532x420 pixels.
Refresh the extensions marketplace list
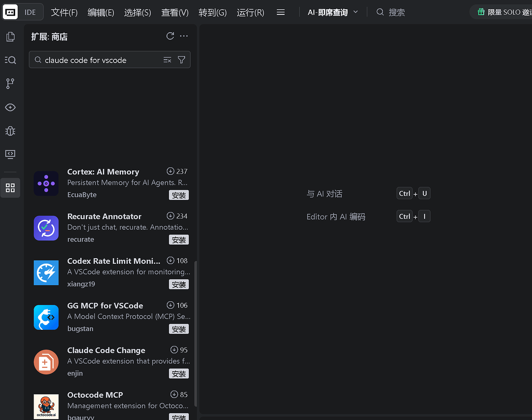pyautogui.click(x=170, y=36)
